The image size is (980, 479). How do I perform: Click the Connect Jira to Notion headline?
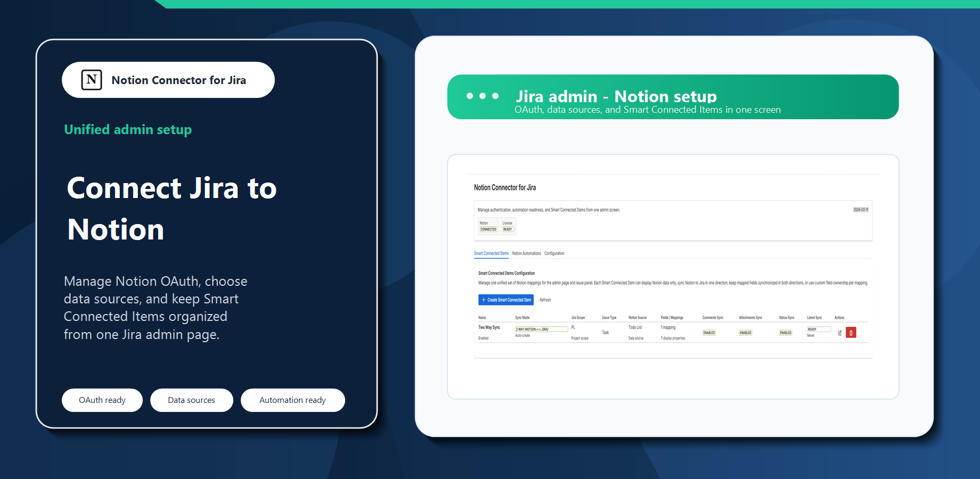[x=171, y=209]
